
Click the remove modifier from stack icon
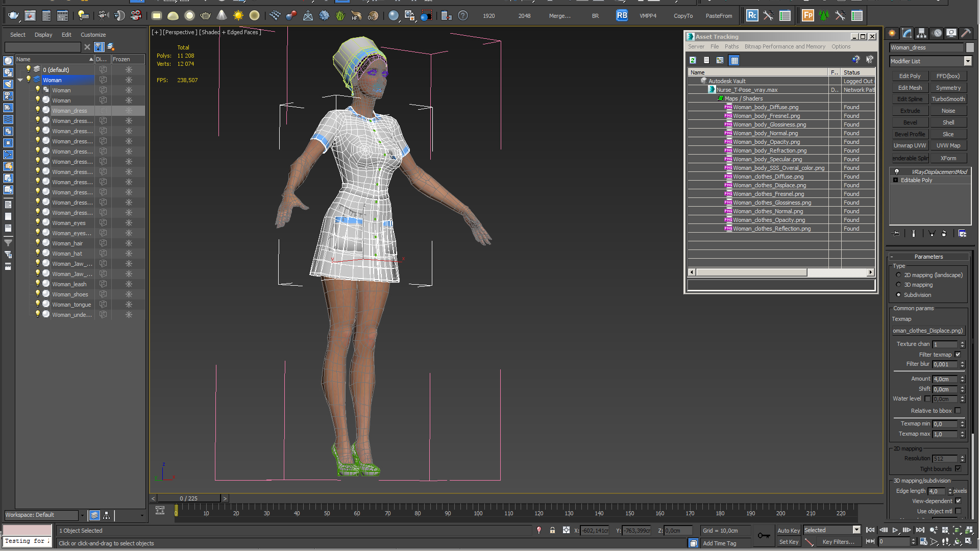pyautogui.click(x=944, y=234)
